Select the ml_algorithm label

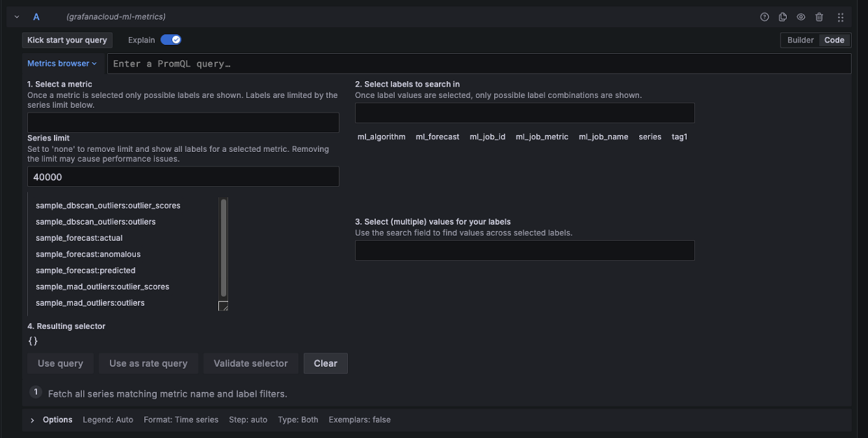(381, 136)
